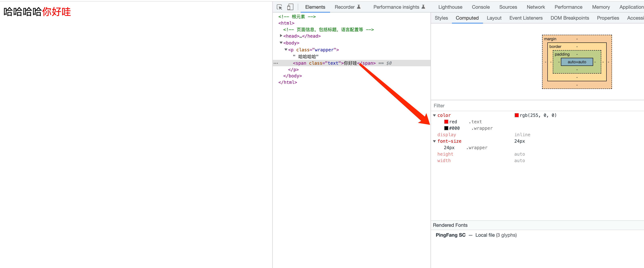Switch to the Application tab

tap(631, 7)
